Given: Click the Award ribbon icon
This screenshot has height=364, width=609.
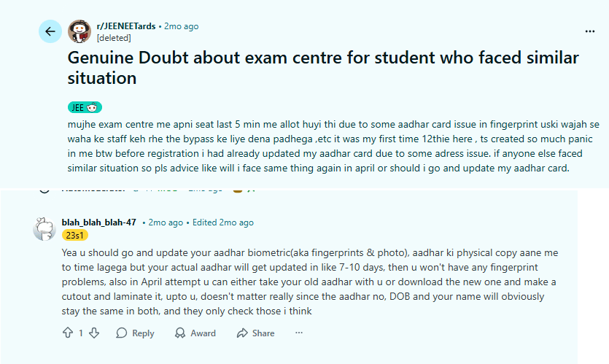Looking at the screenshot, I should [x=180, y=333].
